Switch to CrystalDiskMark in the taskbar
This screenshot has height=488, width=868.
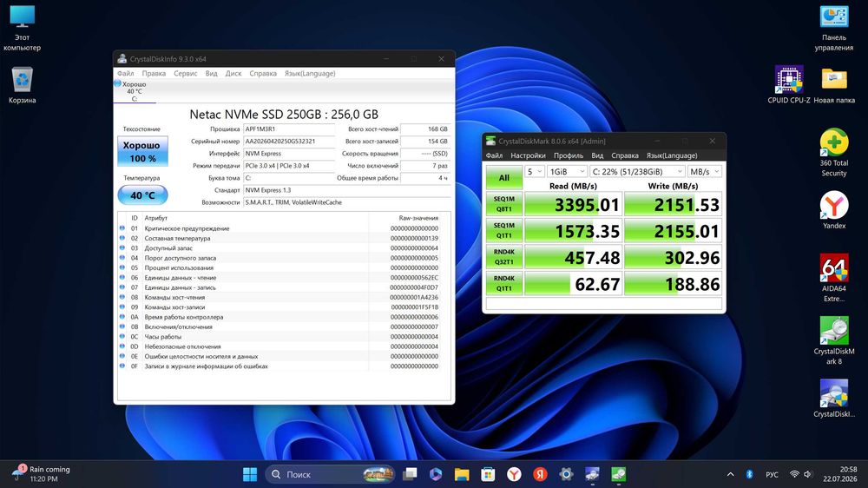[x=618, y=474]
